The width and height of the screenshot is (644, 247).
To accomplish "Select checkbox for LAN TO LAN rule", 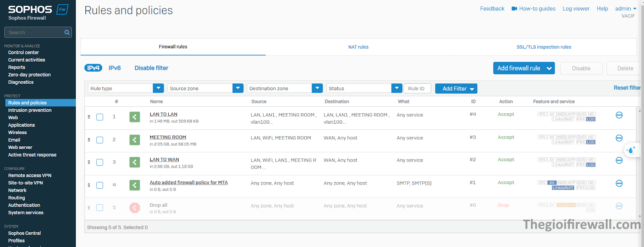I will [100, 117].
